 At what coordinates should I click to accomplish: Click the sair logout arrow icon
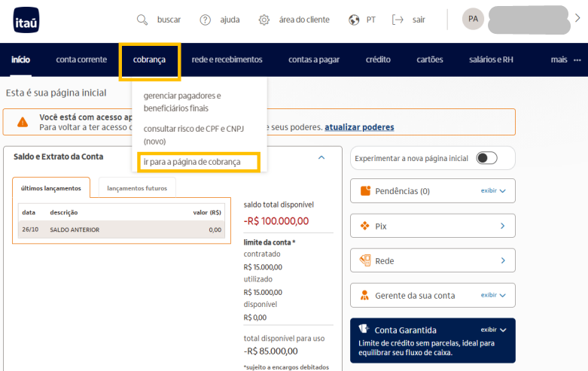click(x=398, y=20)
